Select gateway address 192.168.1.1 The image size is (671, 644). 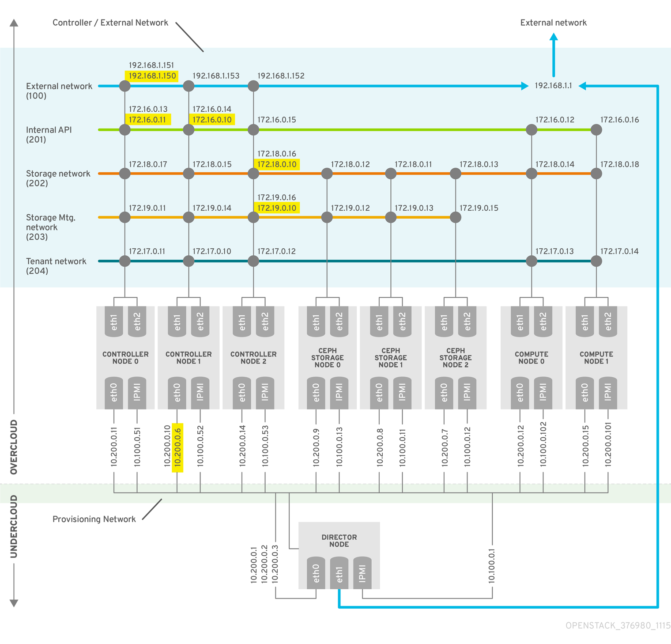pyautogui.click(x=553, y=86)
